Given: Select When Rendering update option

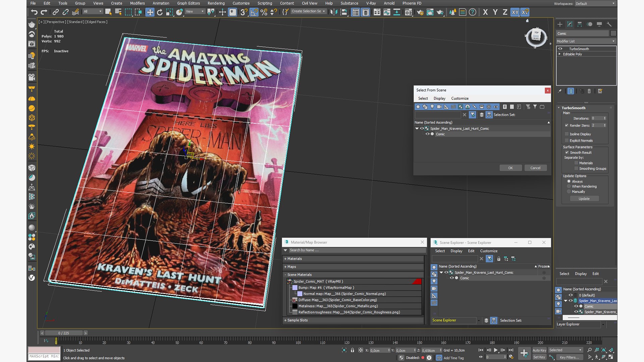Looking at the screenshot, I should (569, 186).
